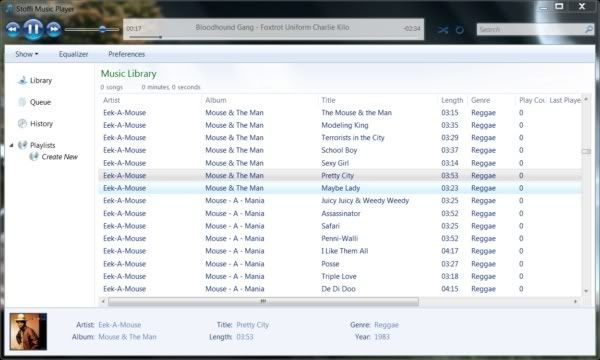Click the 'Reggae' genre value in details pane

(386, 325)
